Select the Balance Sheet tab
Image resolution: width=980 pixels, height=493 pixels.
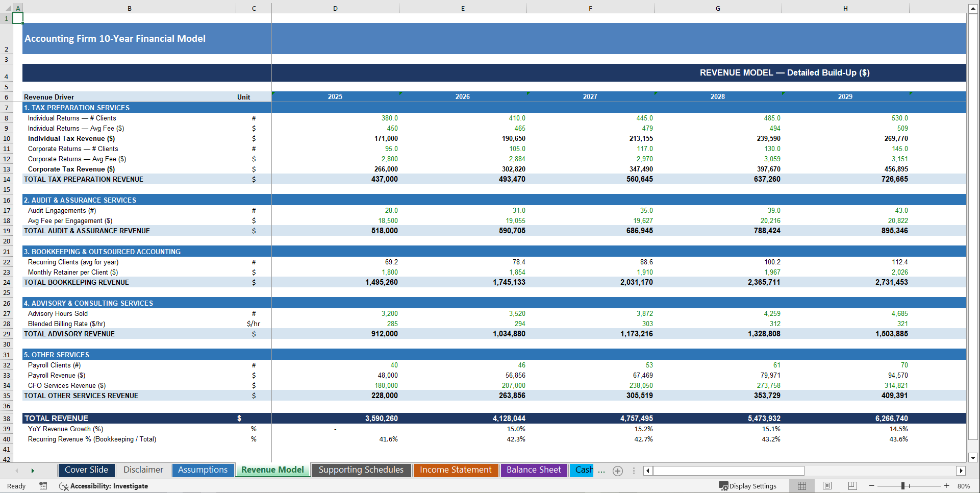(x=534, y=470)
